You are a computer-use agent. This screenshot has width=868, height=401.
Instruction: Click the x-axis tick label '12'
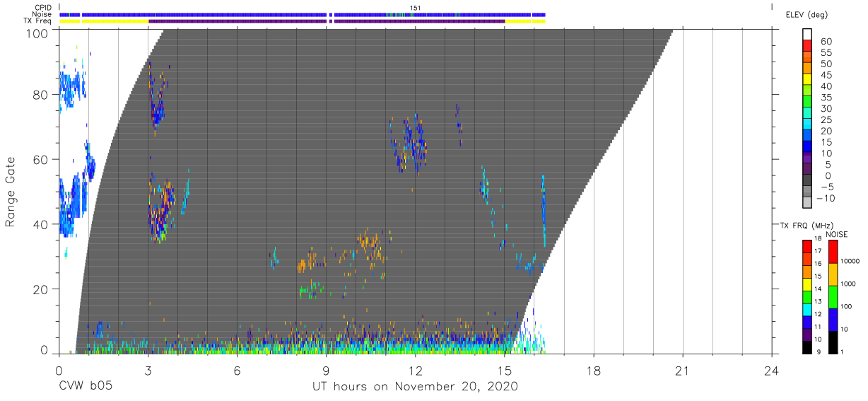click(416, 370)
